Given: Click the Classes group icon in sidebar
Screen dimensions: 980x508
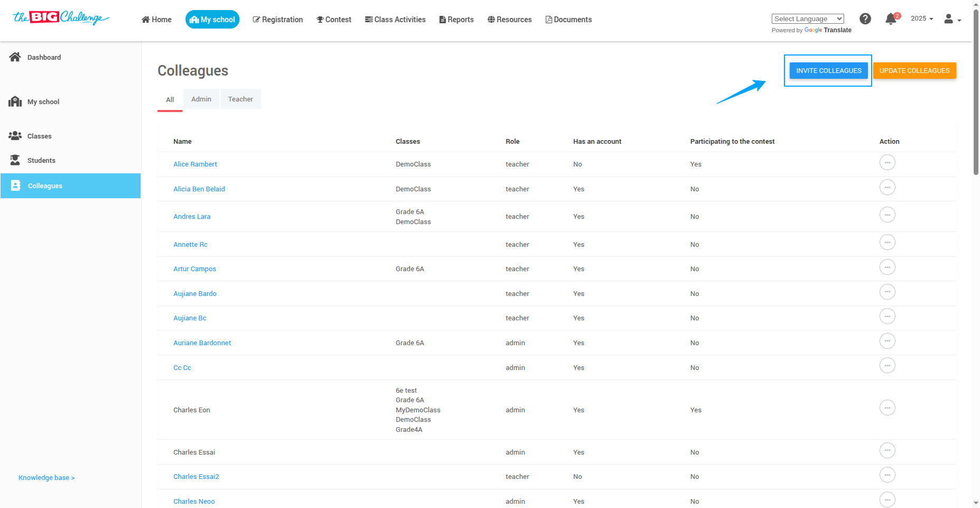Looking at the screenshot, I should pyautogui.click(x=15, y=135).
